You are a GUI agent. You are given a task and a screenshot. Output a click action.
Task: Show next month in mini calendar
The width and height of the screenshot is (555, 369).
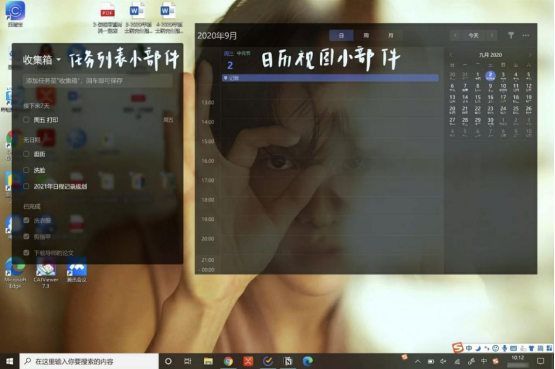pyautogui.click(x=530, y=55)
